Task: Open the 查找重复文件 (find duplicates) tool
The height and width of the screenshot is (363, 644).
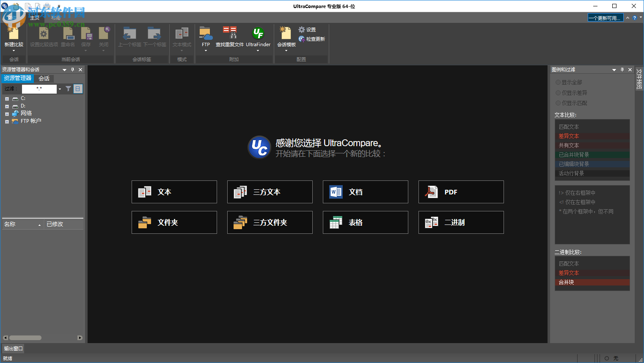Action: [230, 37]
